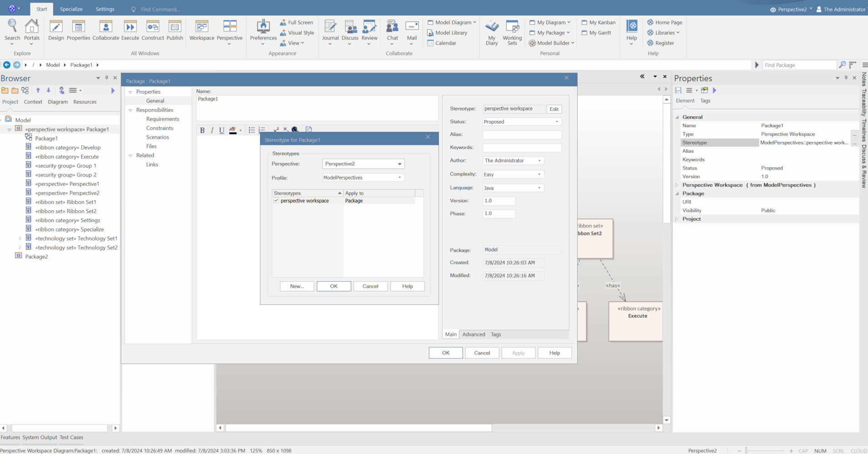Open the Portals ribbon icon
Image resolution: width=868 pixels, height=454 pixels.
click(x=32, y=30)
